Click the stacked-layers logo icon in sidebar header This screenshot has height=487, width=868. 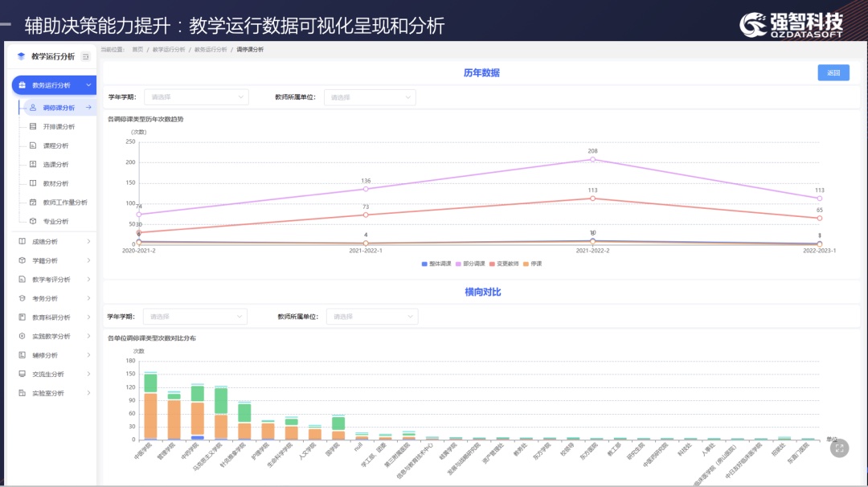(x=21, y=56)
